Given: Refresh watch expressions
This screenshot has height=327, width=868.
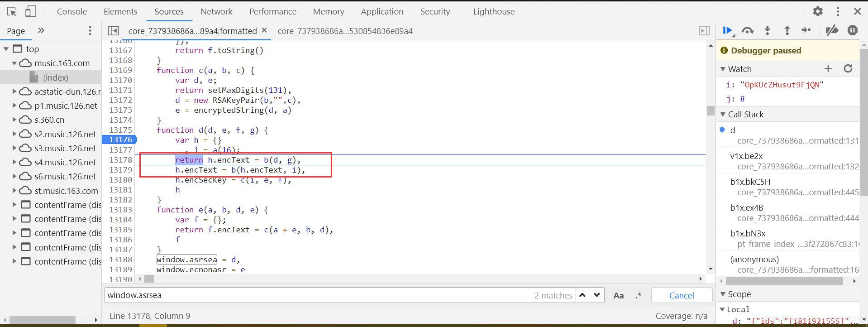Looking at the screenshot, I should 848,68.
